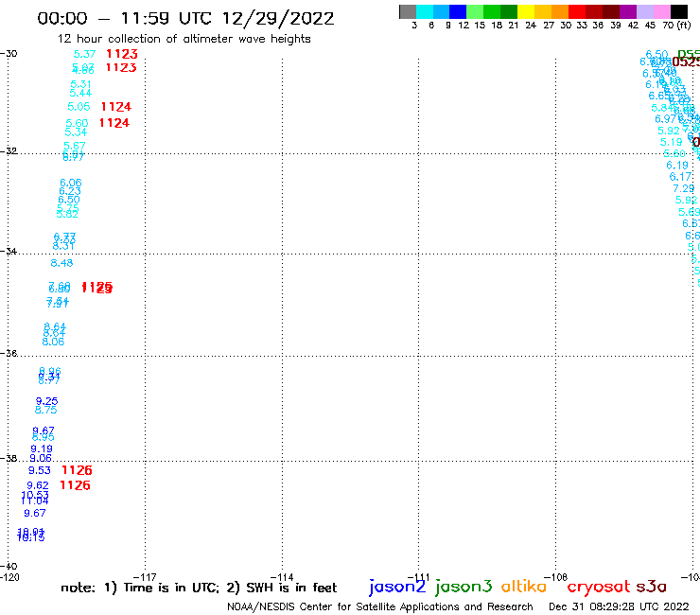Pick the purple 42 ft legend swatch

[628, 11]
